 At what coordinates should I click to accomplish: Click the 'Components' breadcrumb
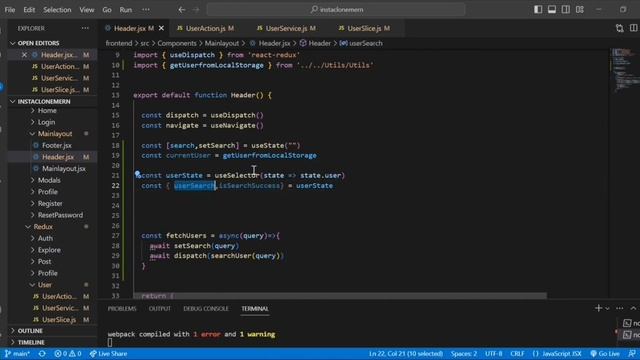coord(177,43)
